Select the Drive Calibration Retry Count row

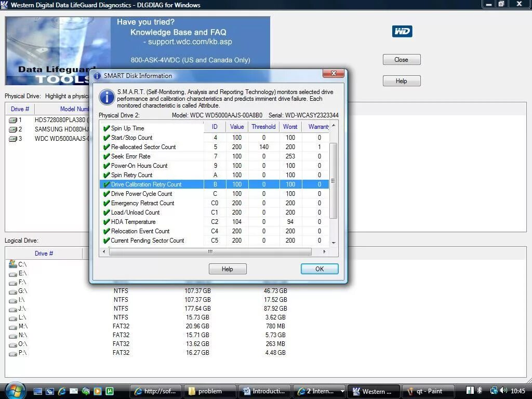(x=215, y=184)
